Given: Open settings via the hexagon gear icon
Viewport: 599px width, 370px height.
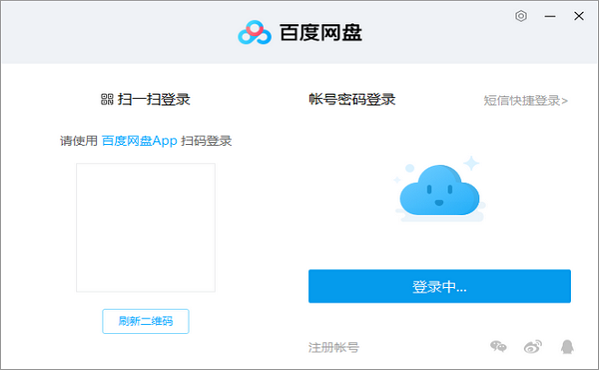Looking at the screenshot, I should tap(521, 16).
